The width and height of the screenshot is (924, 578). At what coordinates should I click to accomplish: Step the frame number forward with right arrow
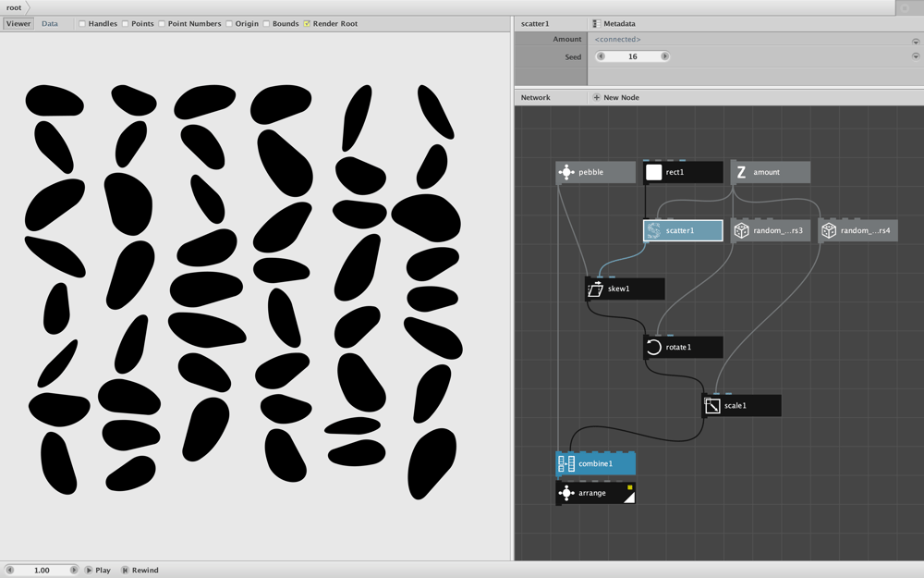point(74,570)
